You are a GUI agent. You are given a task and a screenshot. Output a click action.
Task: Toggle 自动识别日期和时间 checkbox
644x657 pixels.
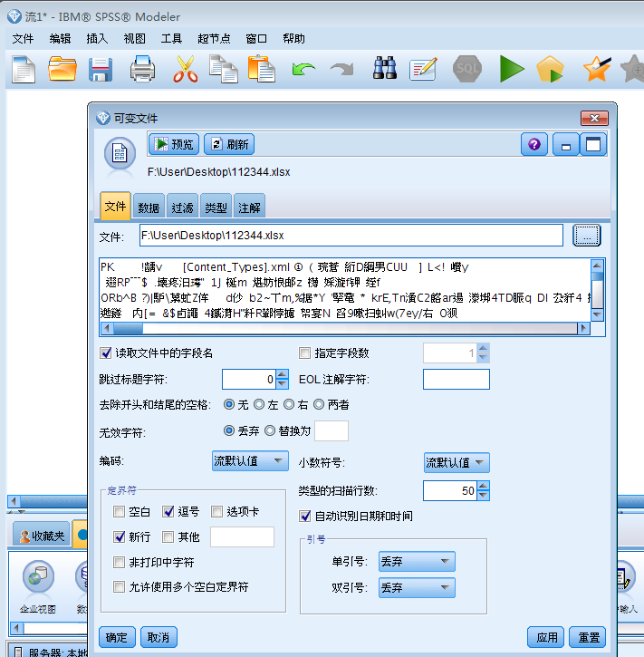(x=305, y=516)
